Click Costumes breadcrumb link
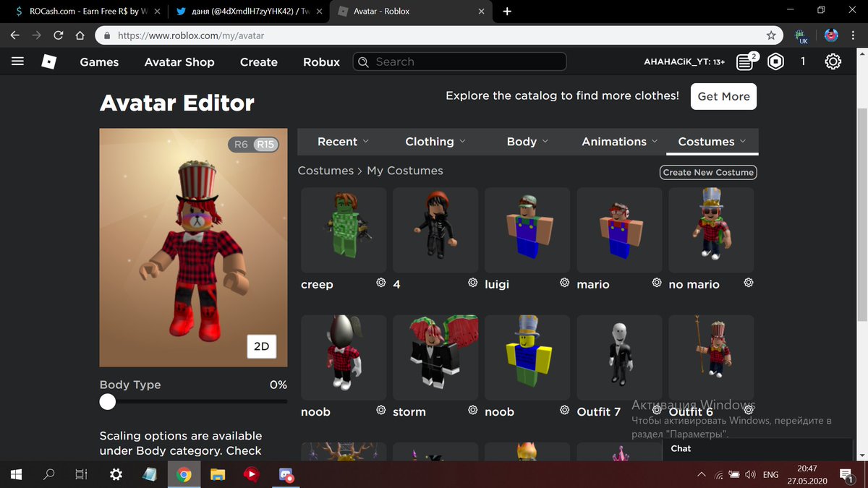This screenshot has width=868, height=488. pos(325,171)
